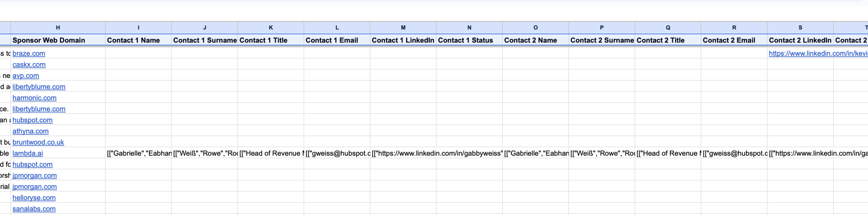Open the caskx.com link

click(x=29, y=64)
